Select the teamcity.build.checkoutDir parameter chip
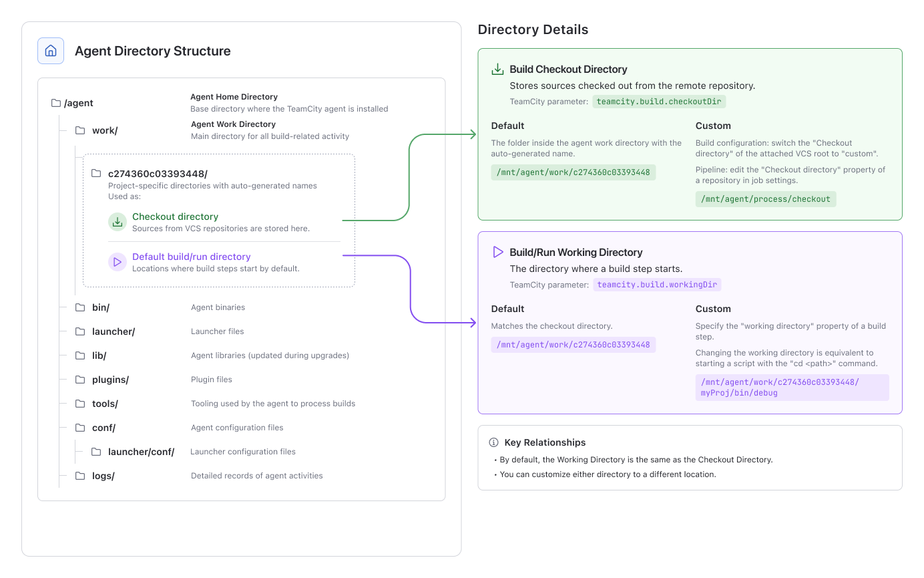This screenshot has width=924, height=578. click(659, 102)
